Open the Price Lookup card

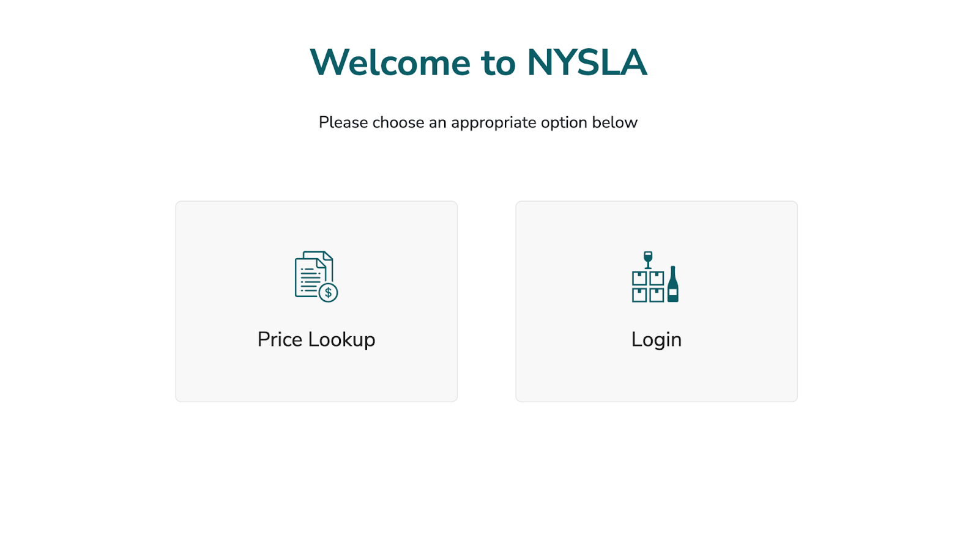[316, 301]
